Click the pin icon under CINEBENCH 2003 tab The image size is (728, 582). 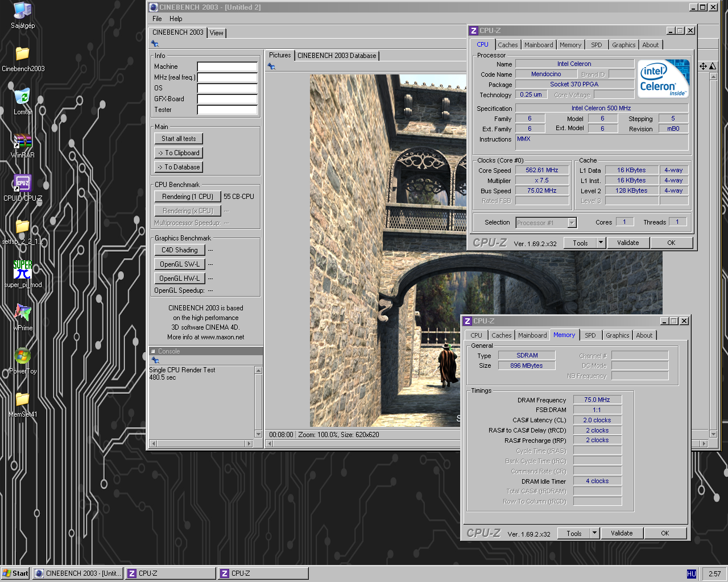pos(155,44)
